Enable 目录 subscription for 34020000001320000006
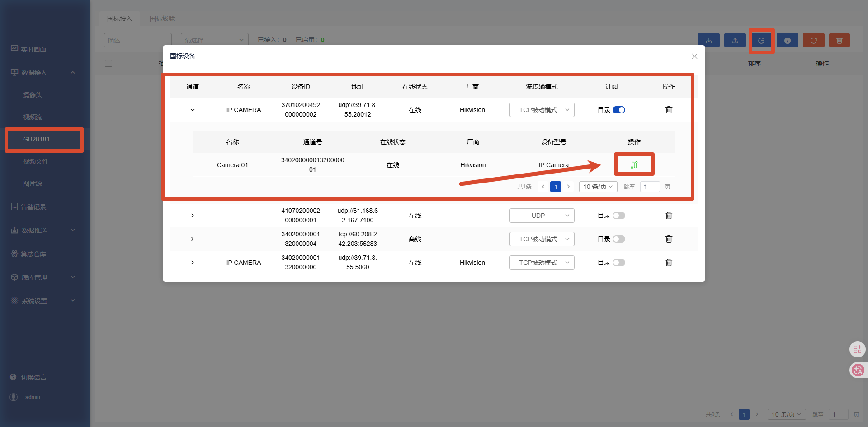868x427 pixels. coord(619,263)
